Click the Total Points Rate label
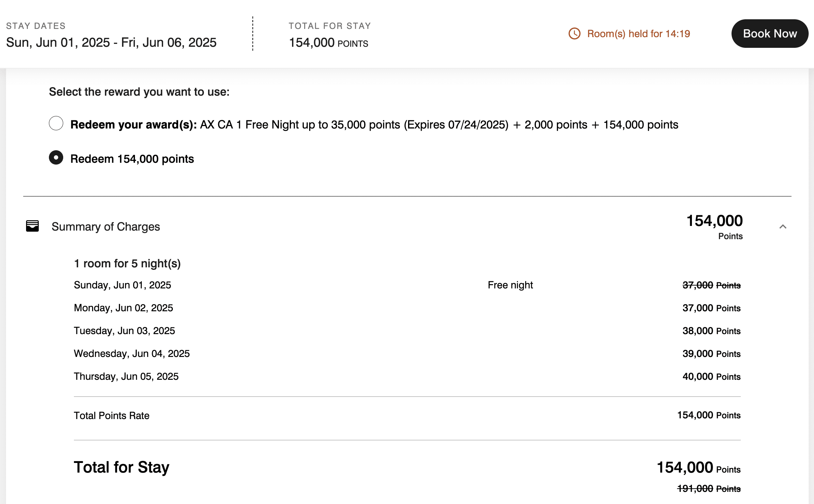The image size is (814, 504). point(112,415)
